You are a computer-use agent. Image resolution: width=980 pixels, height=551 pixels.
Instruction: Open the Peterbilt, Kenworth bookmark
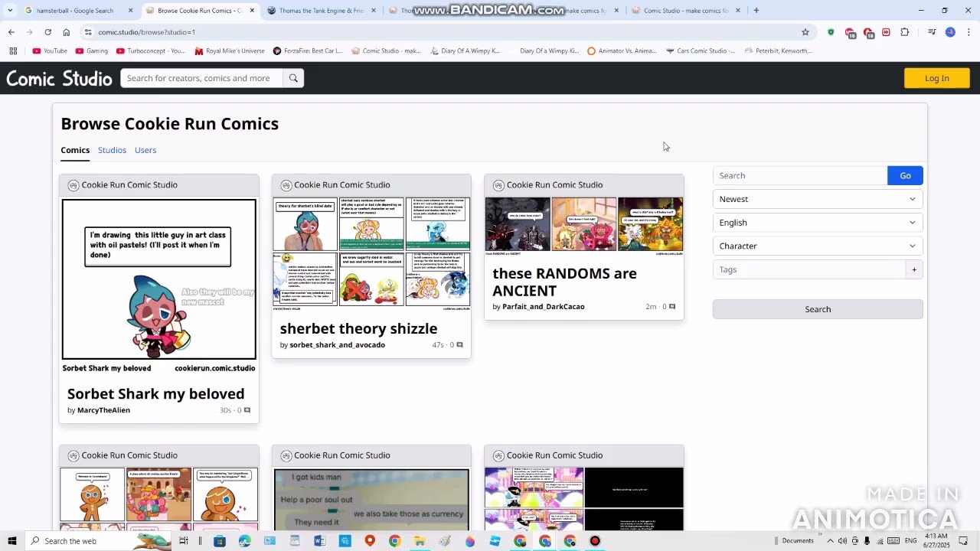pyautogui.click(x=779, y=51)
